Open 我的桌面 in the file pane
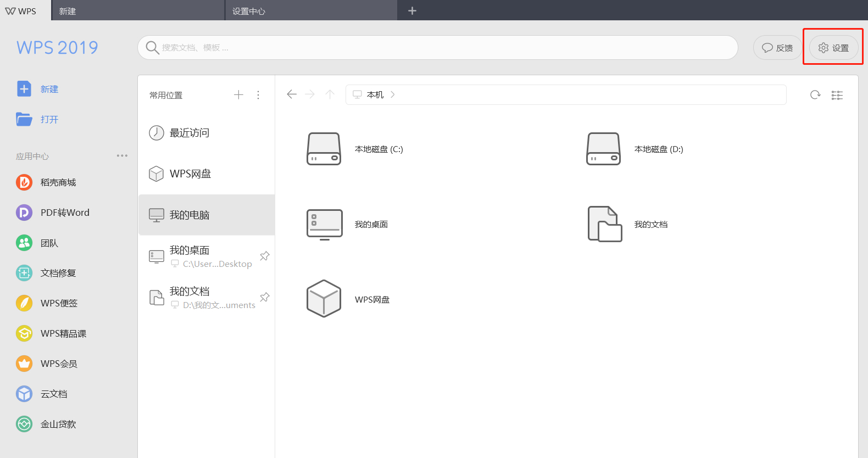 (x=347, y=224)
